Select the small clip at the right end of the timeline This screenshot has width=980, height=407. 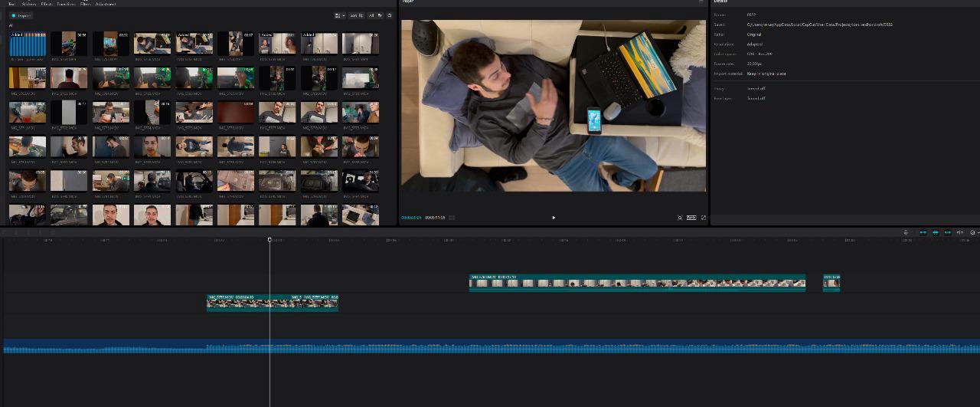pos(831,283)
